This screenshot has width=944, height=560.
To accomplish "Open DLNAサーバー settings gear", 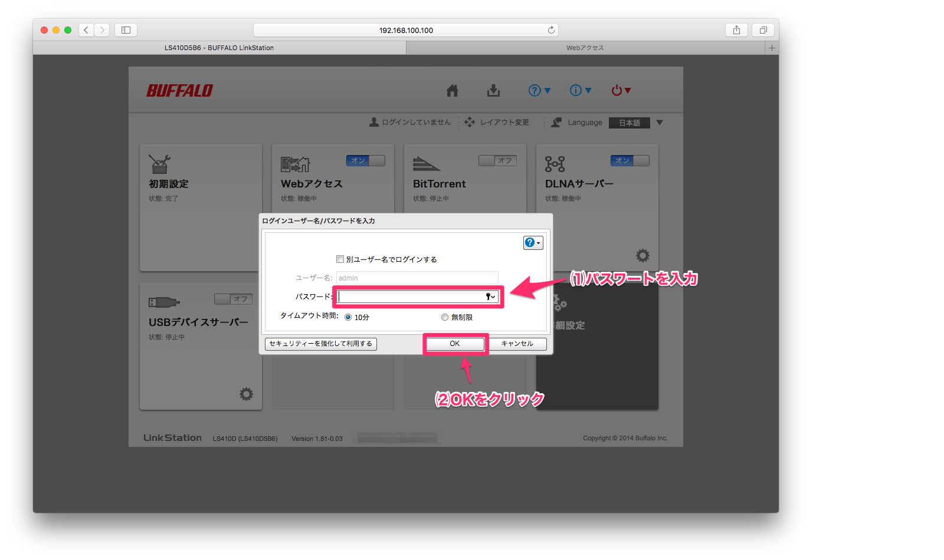I will 643,255.
